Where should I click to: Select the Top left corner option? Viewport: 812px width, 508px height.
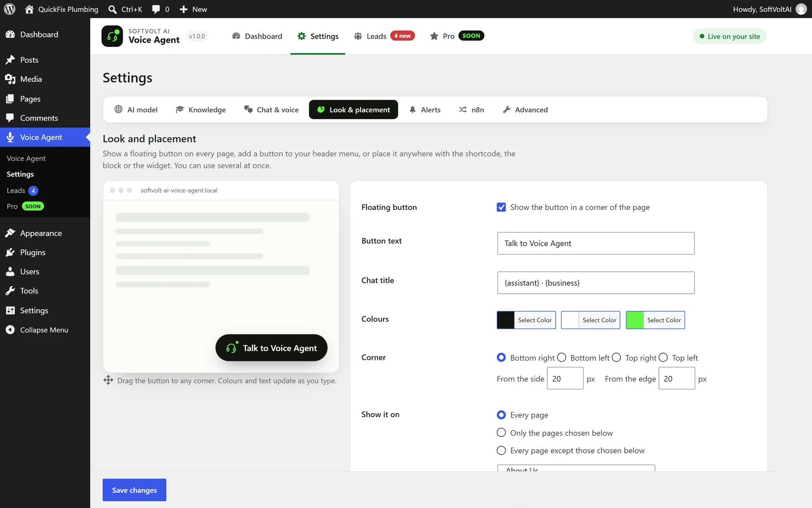(x=663, y=358)
